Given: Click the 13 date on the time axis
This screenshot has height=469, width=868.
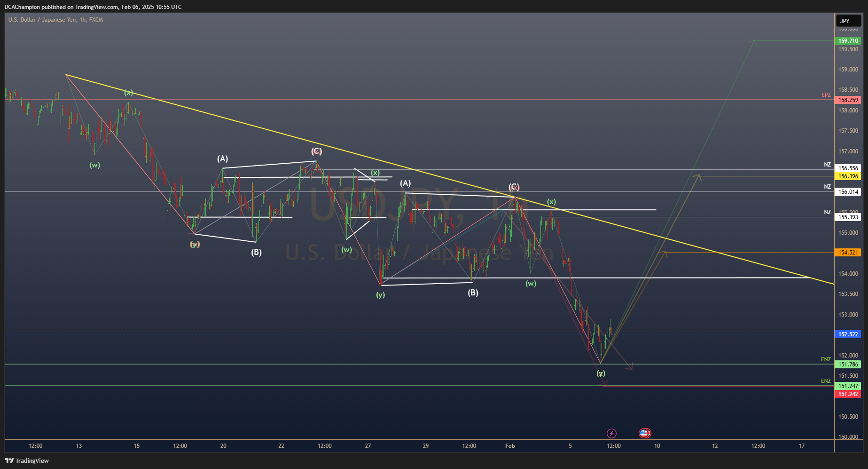Looking at the screenshot, I should point(78,446).
